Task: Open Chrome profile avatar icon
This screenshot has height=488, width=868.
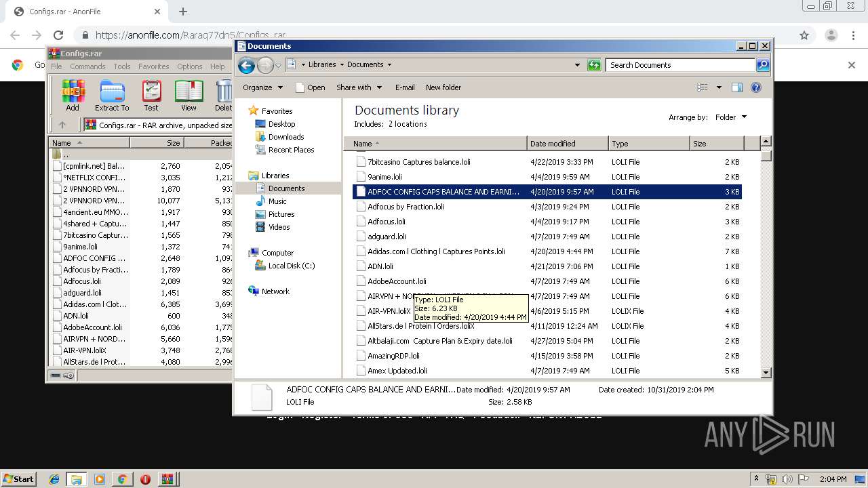Action: [831, 35]
